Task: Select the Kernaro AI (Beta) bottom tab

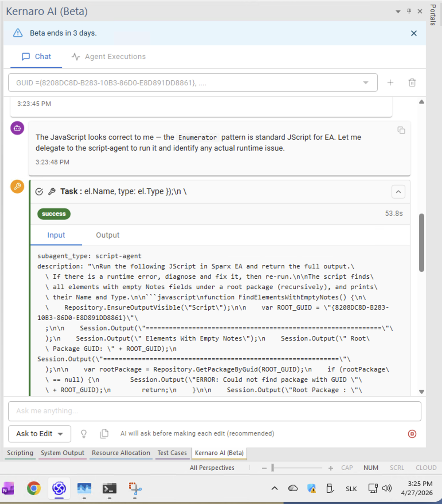Action: coord(219,453)
